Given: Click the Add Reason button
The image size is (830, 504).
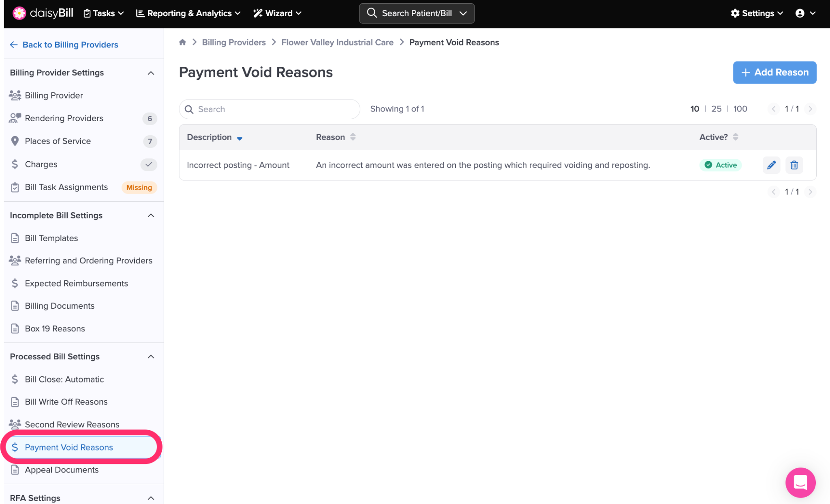Looking at the screenshot, I should pos(774,73).
